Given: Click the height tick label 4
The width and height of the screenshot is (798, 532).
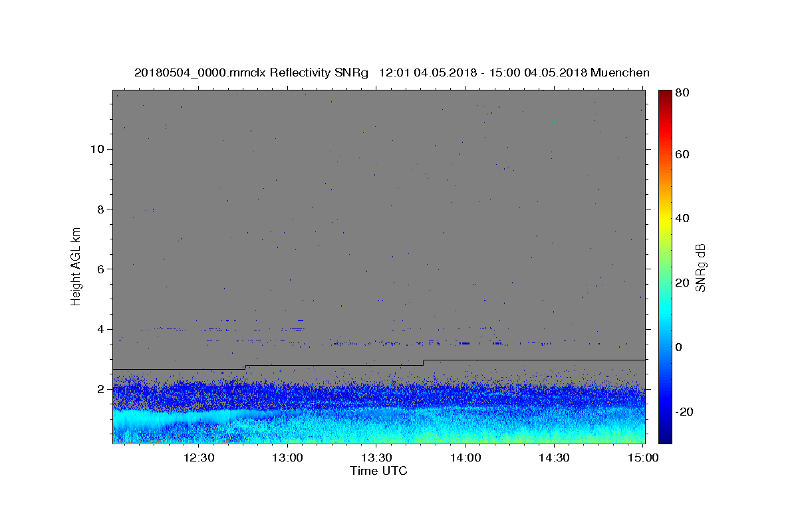Looking at the screenshot, I should pyautogui.click(x=100, y=329).
